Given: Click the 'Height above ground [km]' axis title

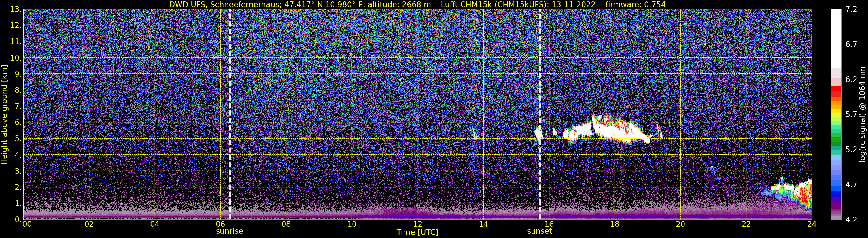Looking at the screenshot, I should tap(4, 114).
